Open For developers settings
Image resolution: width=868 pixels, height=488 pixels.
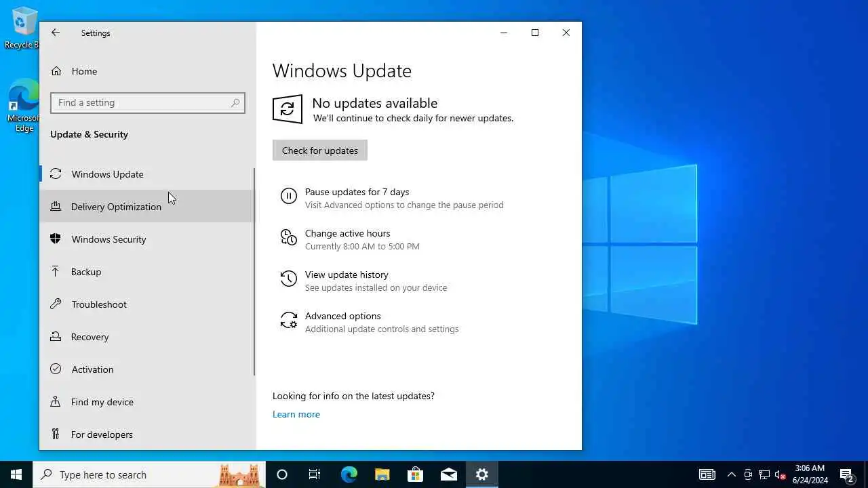(147, 434)
